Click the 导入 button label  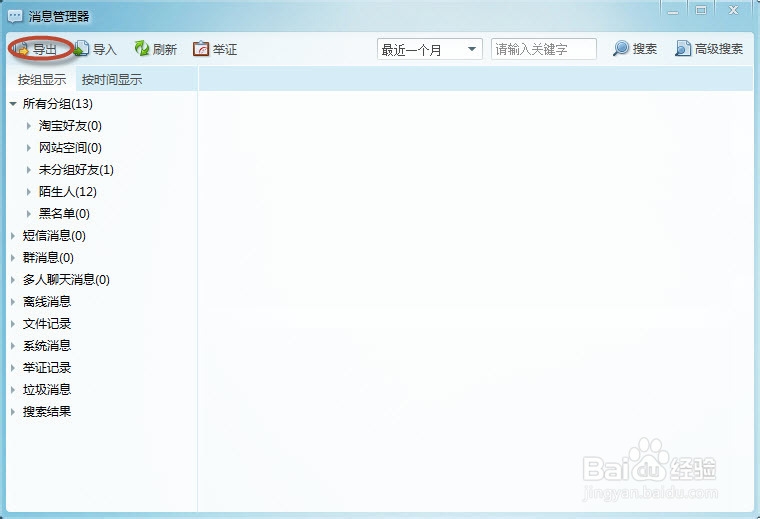tap(105, 49)
